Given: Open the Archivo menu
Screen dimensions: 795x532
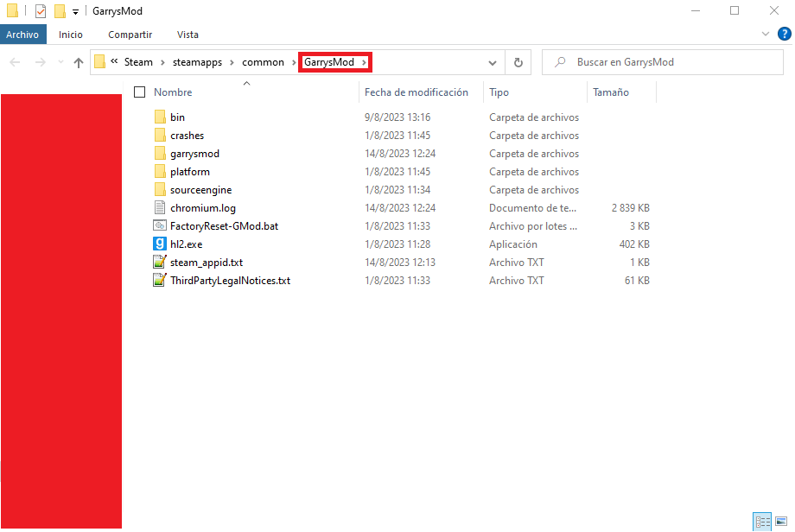Looking at the screenshot, I should tap(22, 35).
